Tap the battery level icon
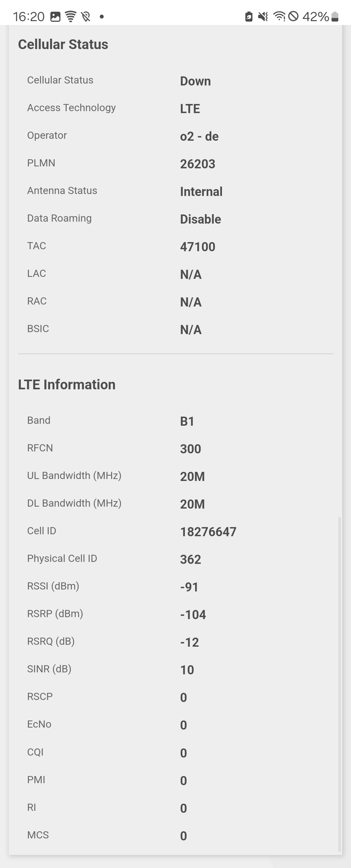 tap(335, 17)
